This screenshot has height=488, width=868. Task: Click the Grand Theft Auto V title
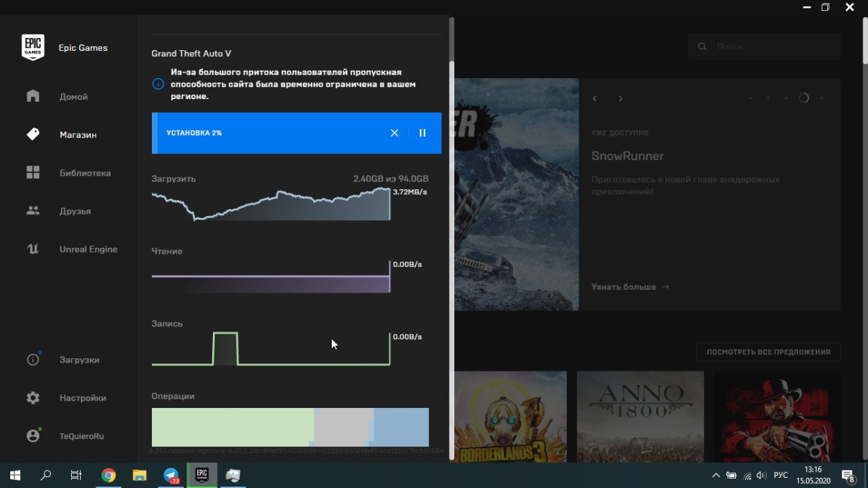click(191, 54)
